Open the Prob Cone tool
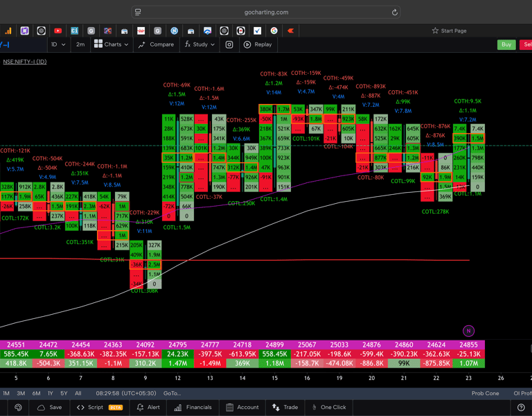532x416 pixels. coord(485,393)
